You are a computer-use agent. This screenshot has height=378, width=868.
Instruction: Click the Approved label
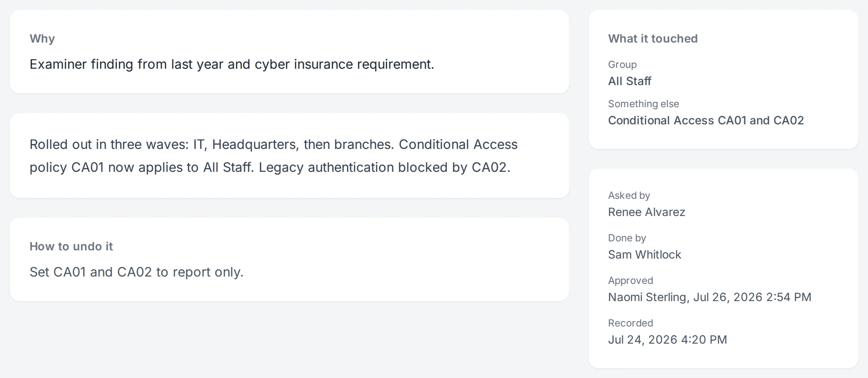[631, 281]
